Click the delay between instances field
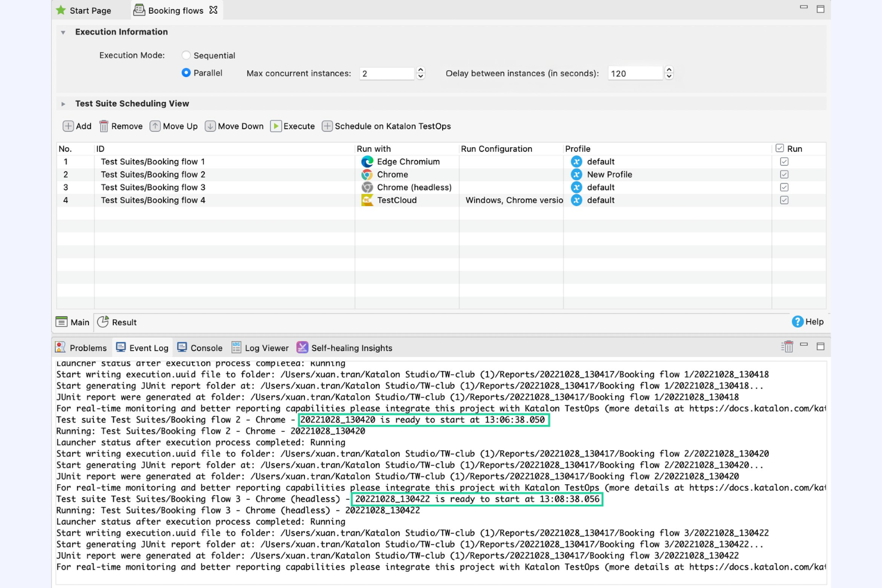Viewport: 882px width, 588px height. coord(635,73)
